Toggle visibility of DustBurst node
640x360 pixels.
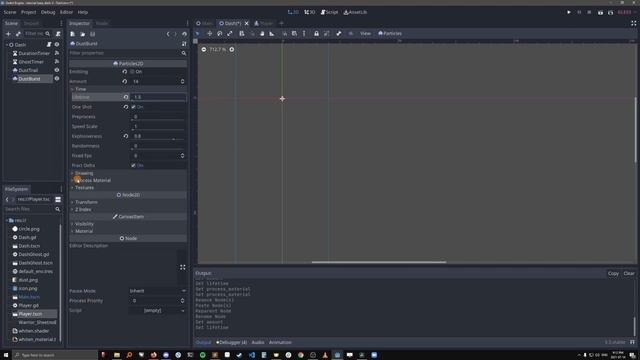pyautogui.click(x=57, y=79)
